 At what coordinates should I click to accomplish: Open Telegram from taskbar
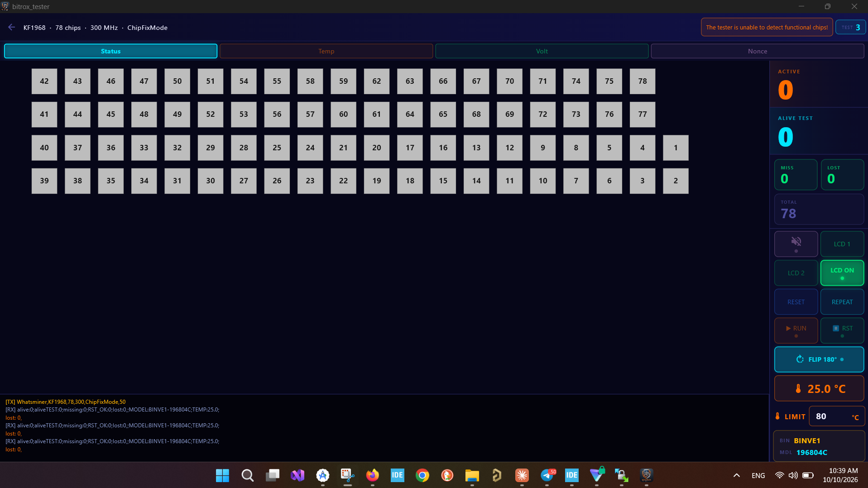[547, 475]
